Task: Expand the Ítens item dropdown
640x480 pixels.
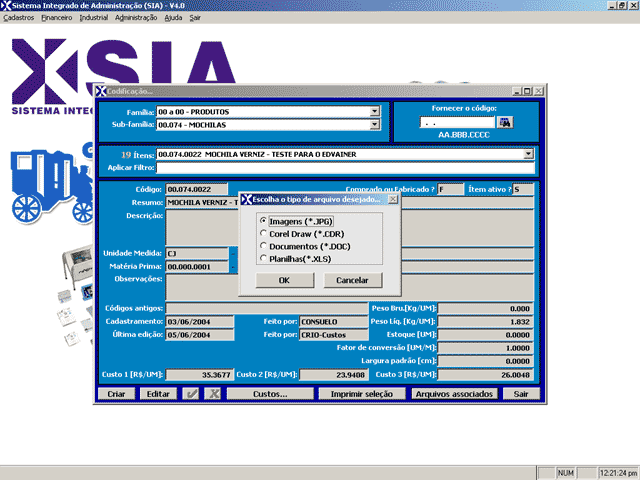Action: pyautogui.click(x=528, y=154)
